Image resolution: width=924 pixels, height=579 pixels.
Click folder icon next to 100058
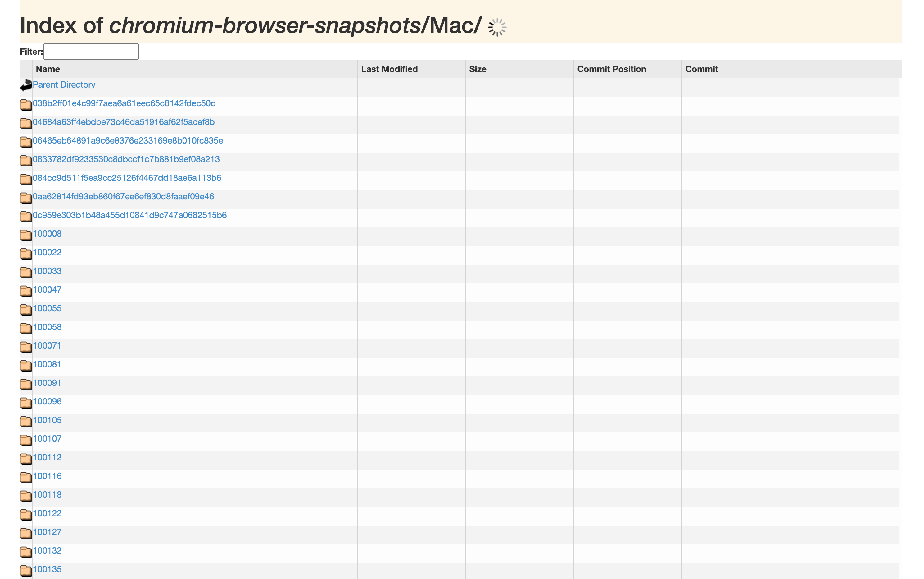coord(26,328)
